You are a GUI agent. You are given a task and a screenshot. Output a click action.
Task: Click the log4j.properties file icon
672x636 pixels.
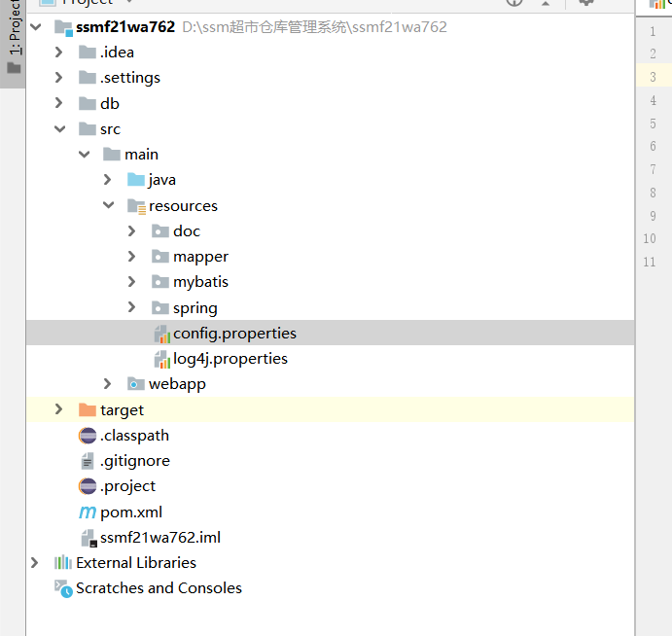click(161, 359)
